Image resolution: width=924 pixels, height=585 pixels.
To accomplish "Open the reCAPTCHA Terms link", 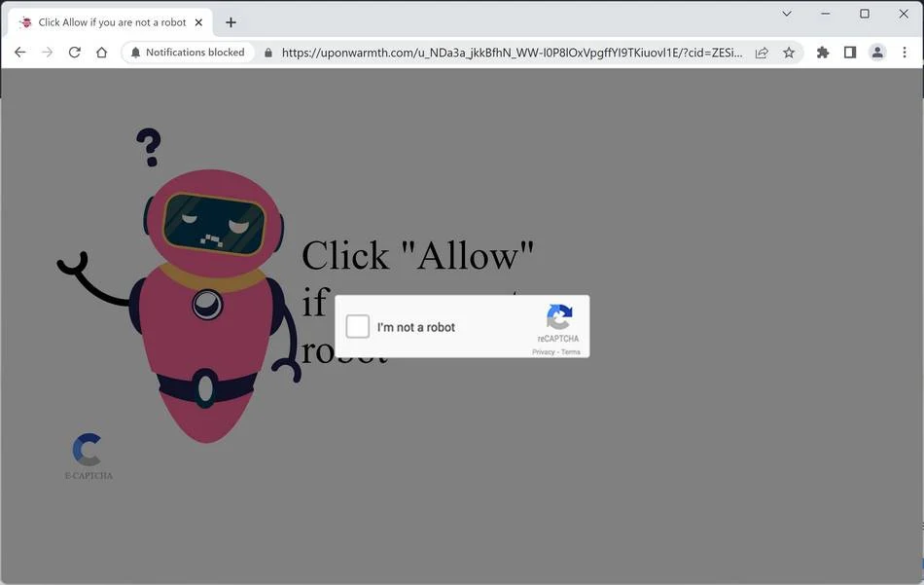I will [570, 352].
